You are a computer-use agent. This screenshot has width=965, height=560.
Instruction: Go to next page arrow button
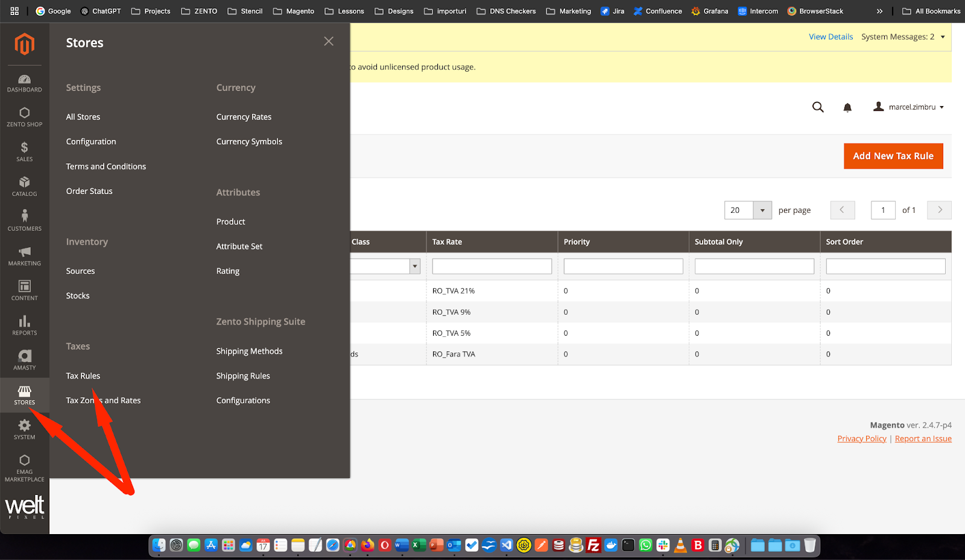point(940,210)
